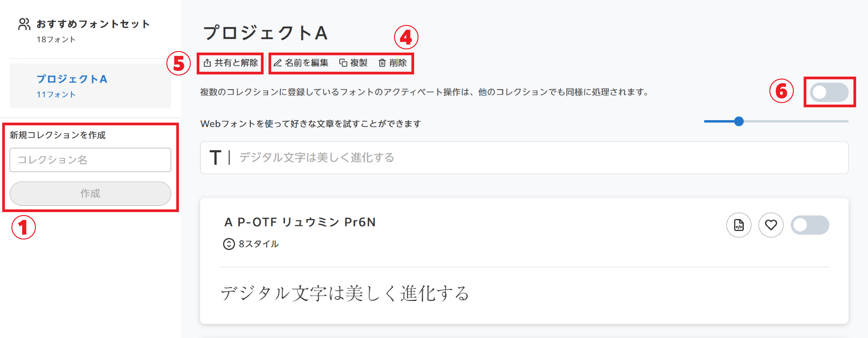Select プロジェクトA collection in sidebar
The image size is (868, 338).
(x=90, y=86)
